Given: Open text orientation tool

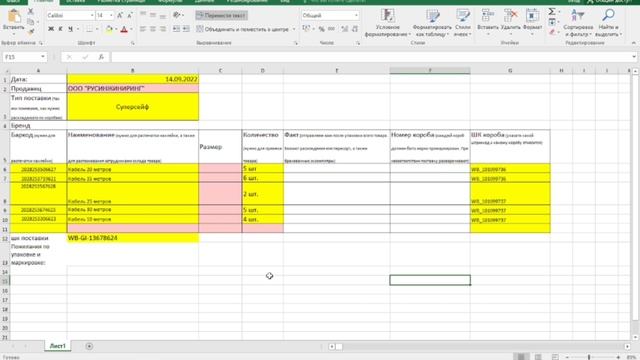Looking at the screenshot, I should click(x=177, y=15).
